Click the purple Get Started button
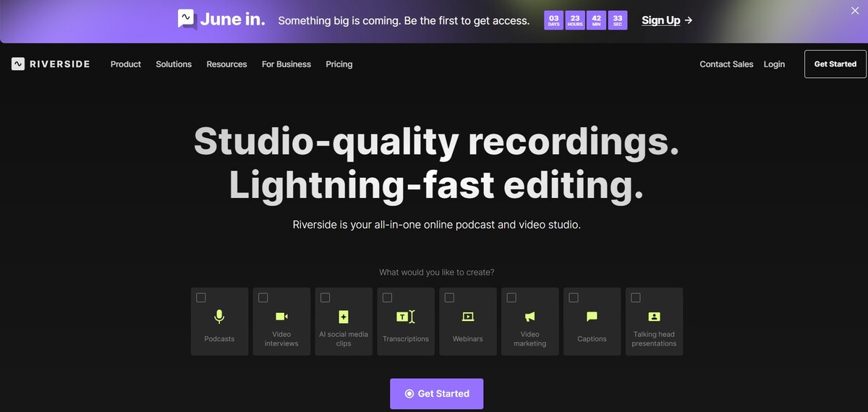This screenshot has height=412, width=868. (436, 394)
